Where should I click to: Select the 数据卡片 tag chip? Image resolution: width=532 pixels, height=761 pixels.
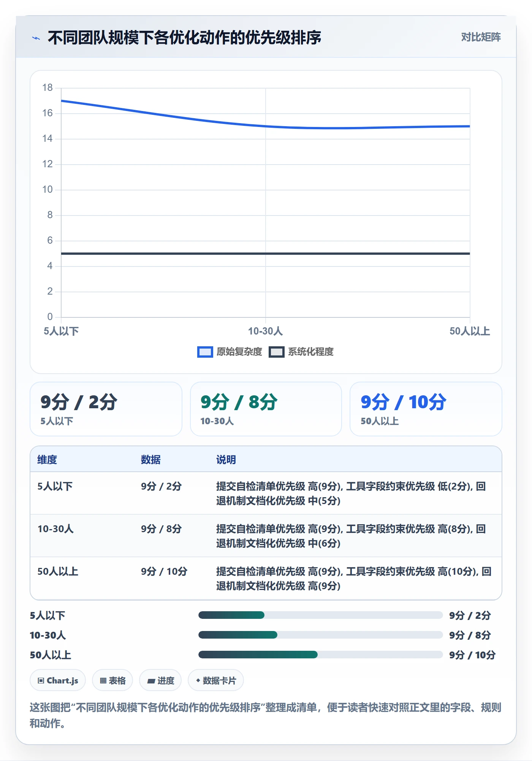pyautogui.click(x=215, y=680)
